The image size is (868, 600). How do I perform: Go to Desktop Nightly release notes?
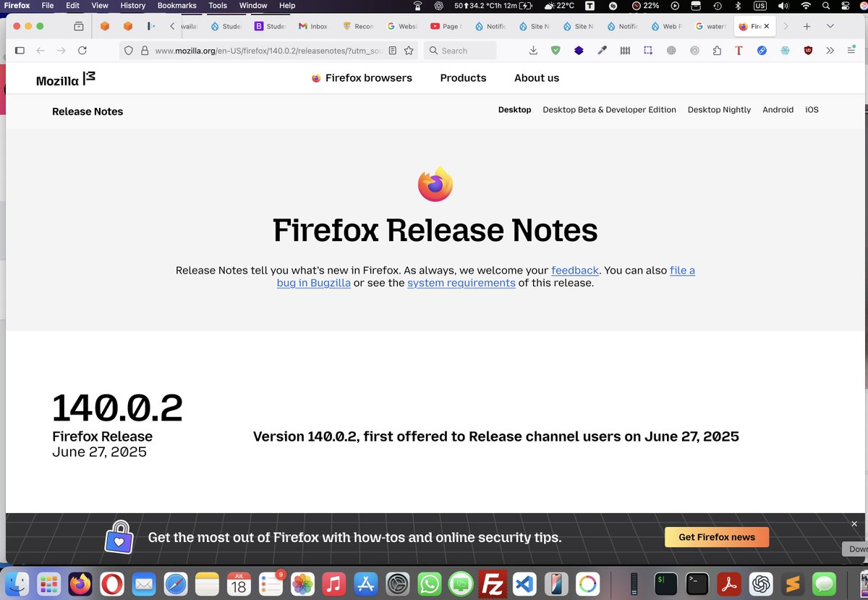pos(719,110)
